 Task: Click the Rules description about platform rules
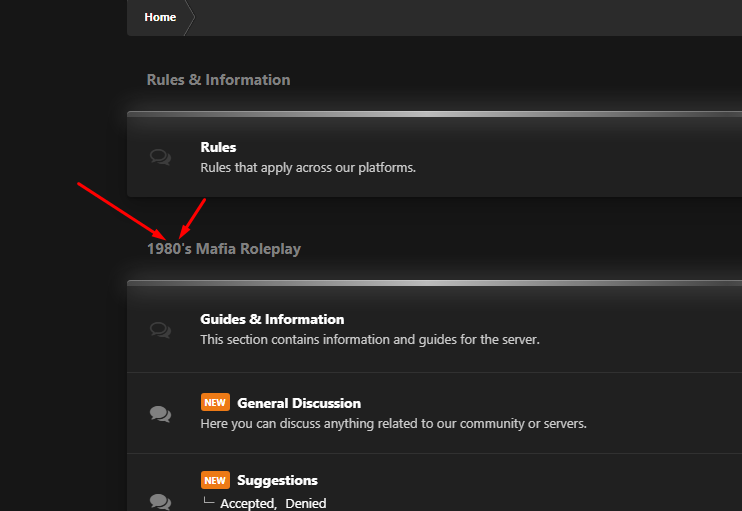click(307, 167)
